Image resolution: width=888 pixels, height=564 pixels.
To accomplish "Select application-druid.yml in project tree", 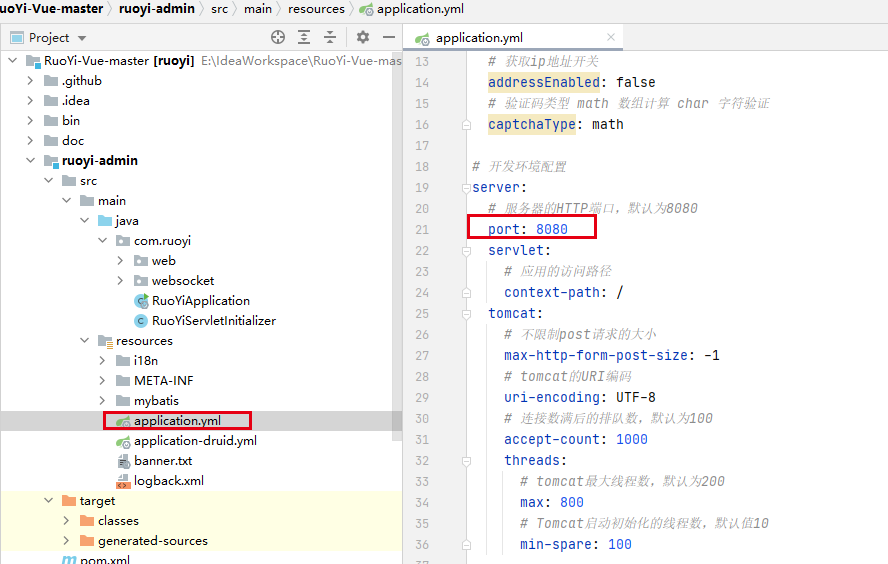I will tap(195, 441).
